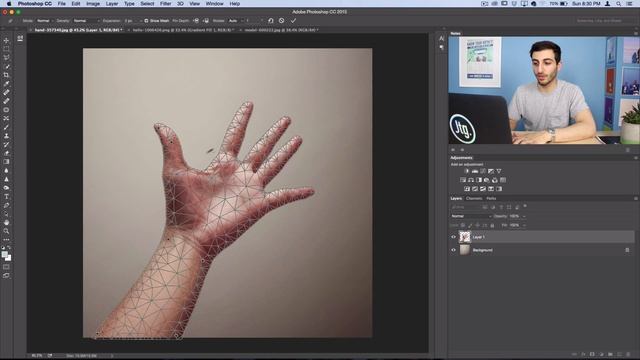The image size is (640, 360).
Task: Select Layer 1 thumbnail in Layers panel
Action: coord(464,237)
